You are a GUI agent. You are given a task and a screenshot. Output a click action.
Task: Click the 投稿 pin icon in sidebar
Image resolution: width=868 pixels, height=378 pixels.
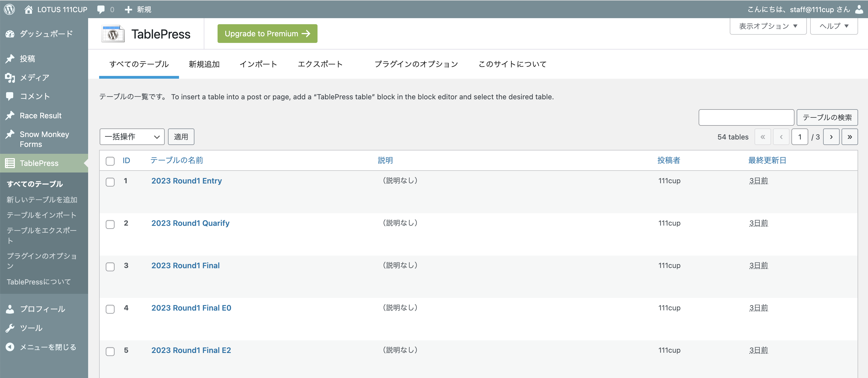click(x=10, y=59)
